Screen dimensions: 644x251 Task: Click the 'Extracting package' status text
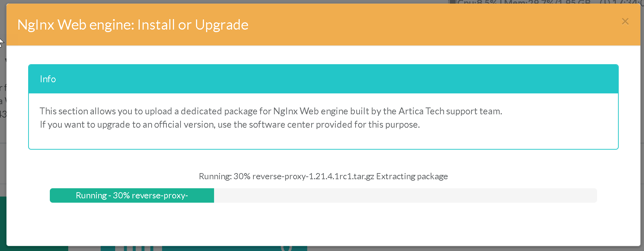pos(412,176)
